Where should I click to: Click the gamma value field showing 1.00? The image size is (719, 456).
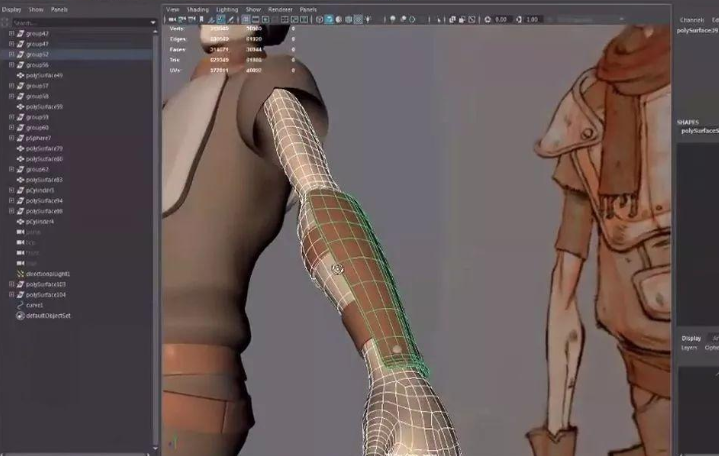tap(532, 19)
